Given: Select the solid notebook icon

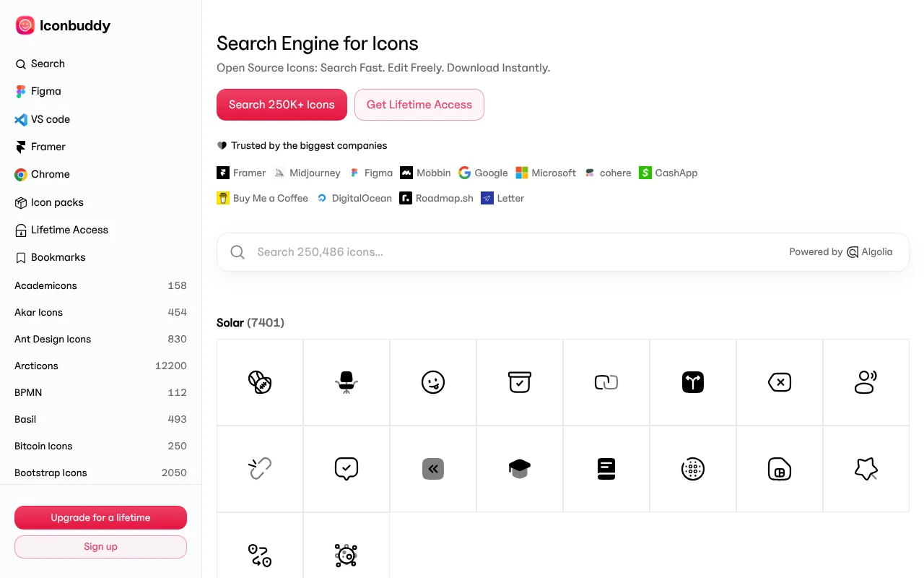Looking at the screenshot, I should [x=606, y=469].
